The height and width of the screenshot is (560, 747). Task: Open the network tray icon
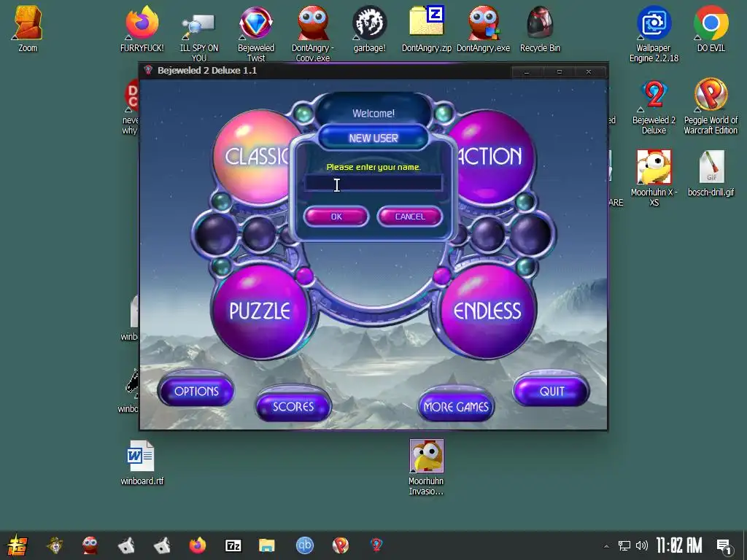point(624,545)
